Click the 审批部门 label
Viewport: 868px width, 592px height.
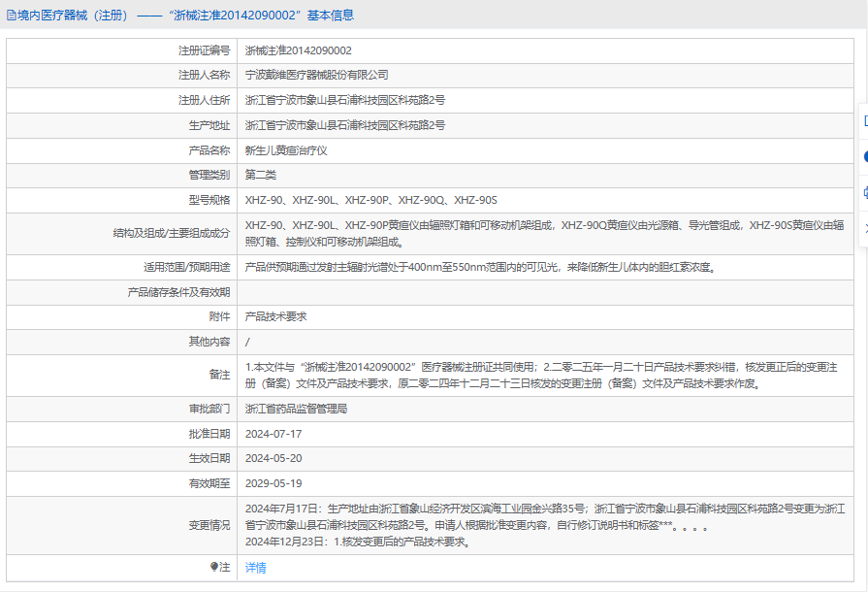tap(209, 409)
